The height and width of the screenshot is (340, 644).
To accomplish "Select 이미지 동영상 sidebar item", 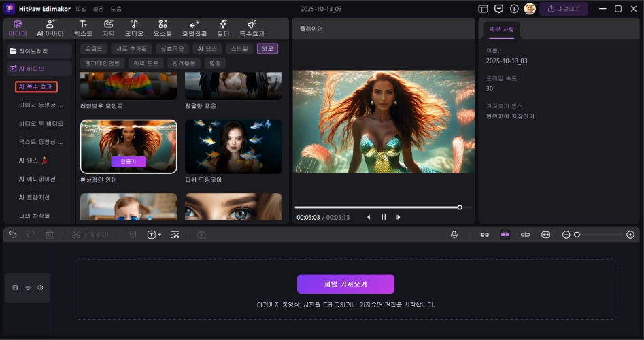I will [41, 105].
